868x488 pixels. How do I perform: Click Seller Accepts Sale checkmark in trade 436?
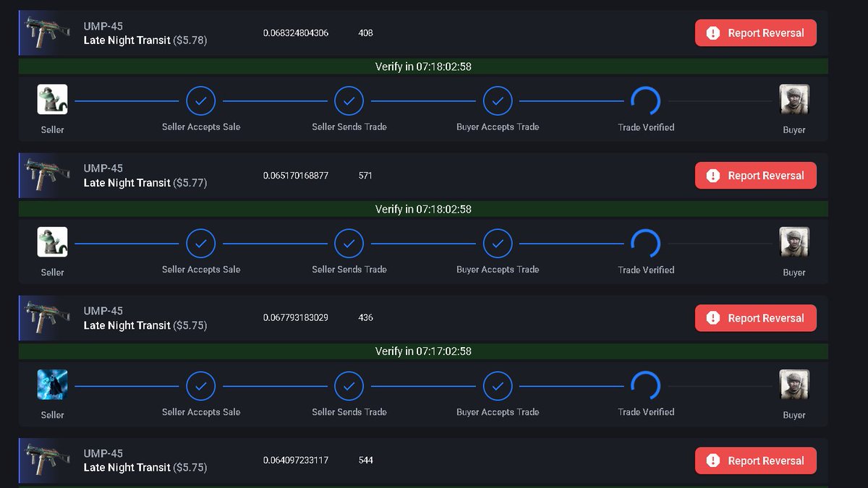(x=201, y=386)
